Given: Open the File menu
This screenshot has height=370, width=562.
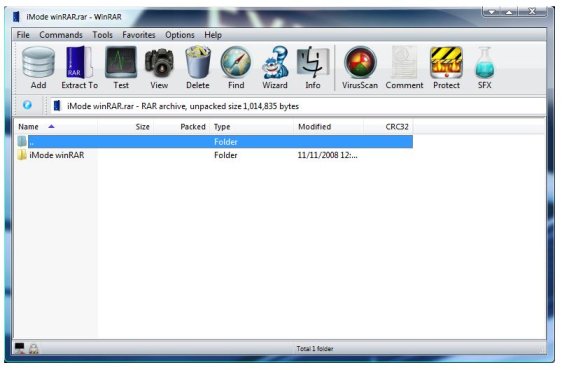Looking at the screenshot, I should [x=23, y=35].
